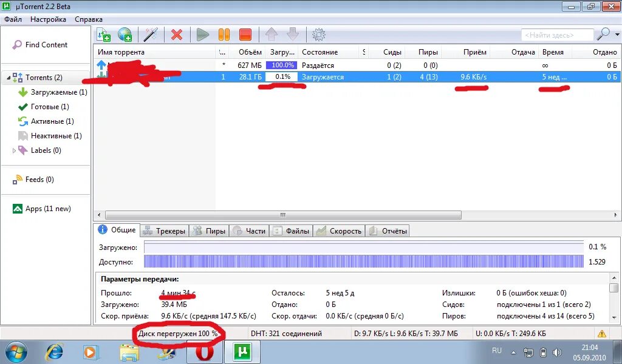622x364 pixels.
Task: Start the torrent with green play button
Action: (x=202, y=35)
